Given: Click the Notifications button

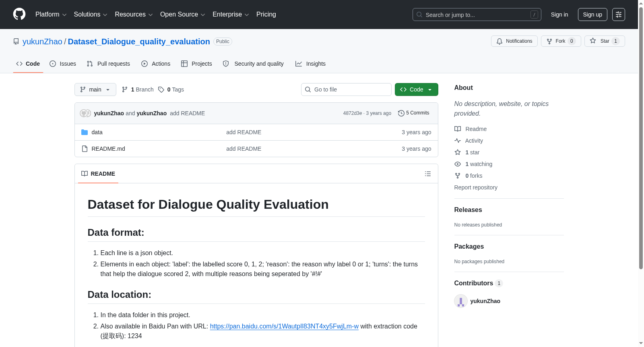Looking at the screenshot, I should pyautogui.click(x=514, y=41).
